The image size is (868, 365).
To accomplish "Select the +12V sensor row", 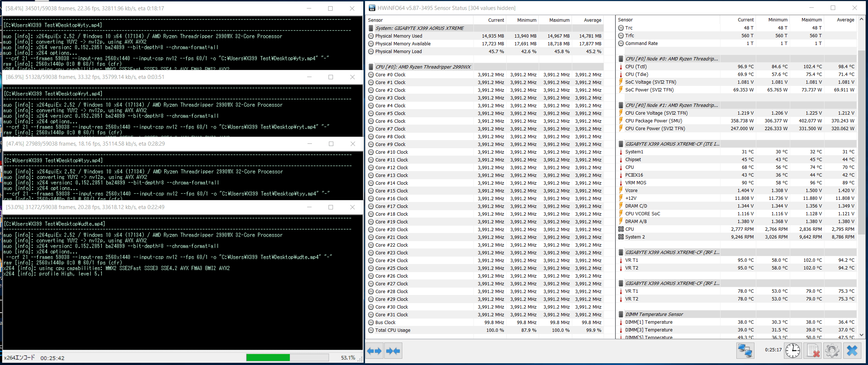I will click(x=736, y=198).
